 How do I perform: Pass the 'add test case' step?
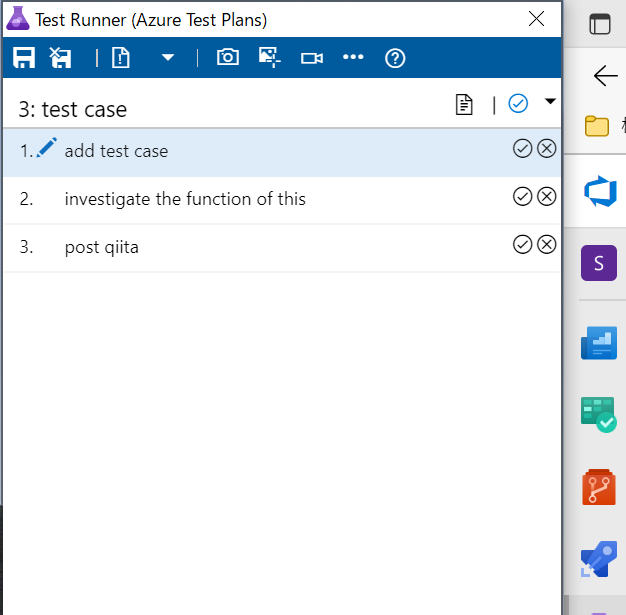tap(522, 149)
